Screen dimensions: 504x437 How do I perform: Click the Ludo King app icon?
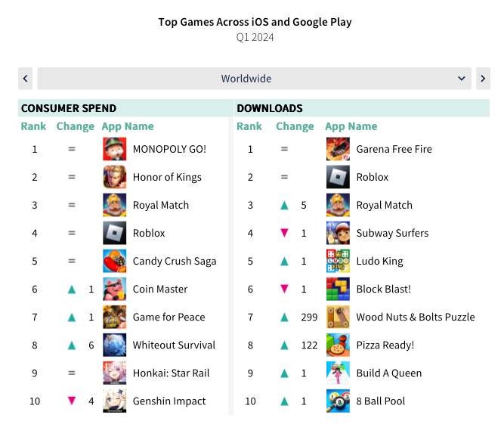[338, 261]
